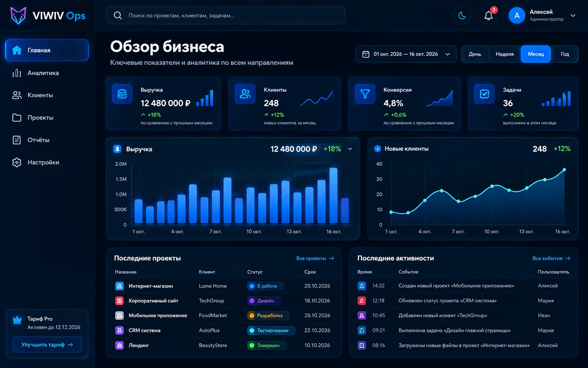Viewport: 588px width, 368px height.
Task: Select the Неделя period tab
Action: (505, 54)
